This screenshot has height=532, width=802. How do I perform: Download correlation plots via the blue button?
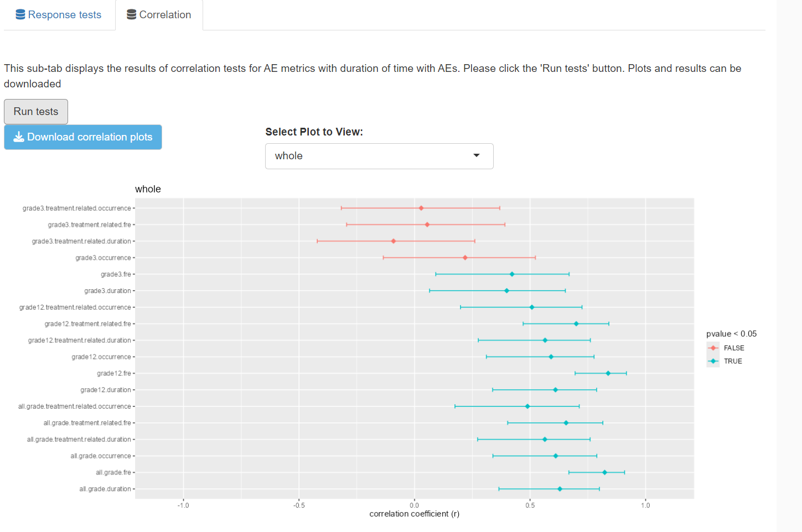click(x=82, y=137)
